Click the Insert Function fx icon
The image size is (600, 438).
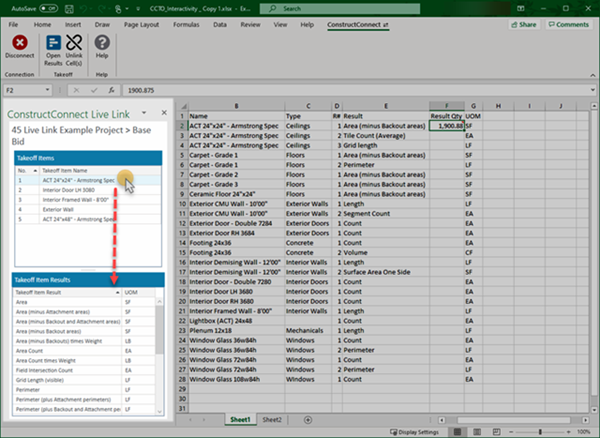pos(111,90)
